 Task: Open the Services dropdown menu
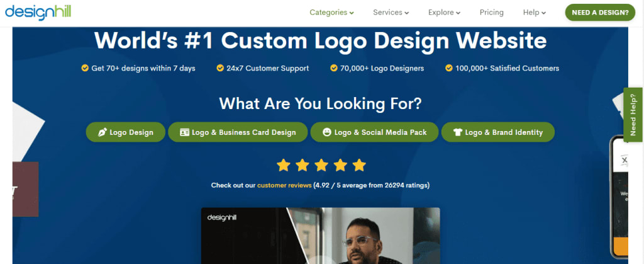tap(391, 13)
